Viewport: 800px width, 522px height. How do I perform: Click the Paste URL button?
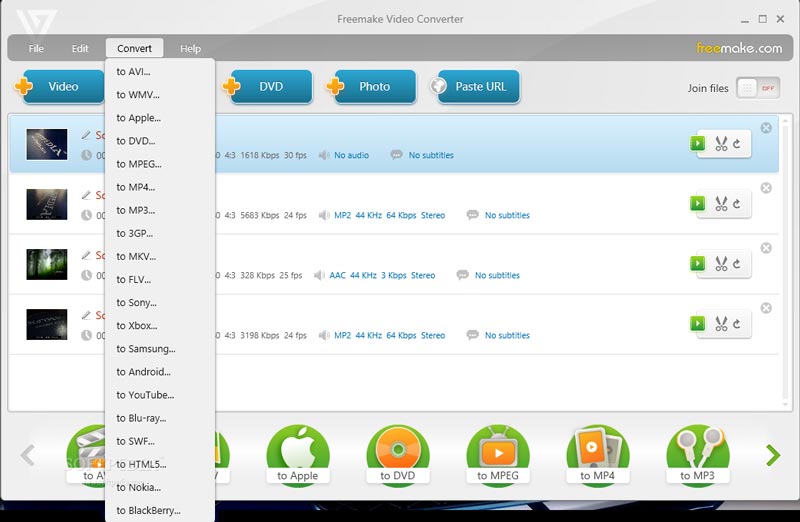point(475,87)
